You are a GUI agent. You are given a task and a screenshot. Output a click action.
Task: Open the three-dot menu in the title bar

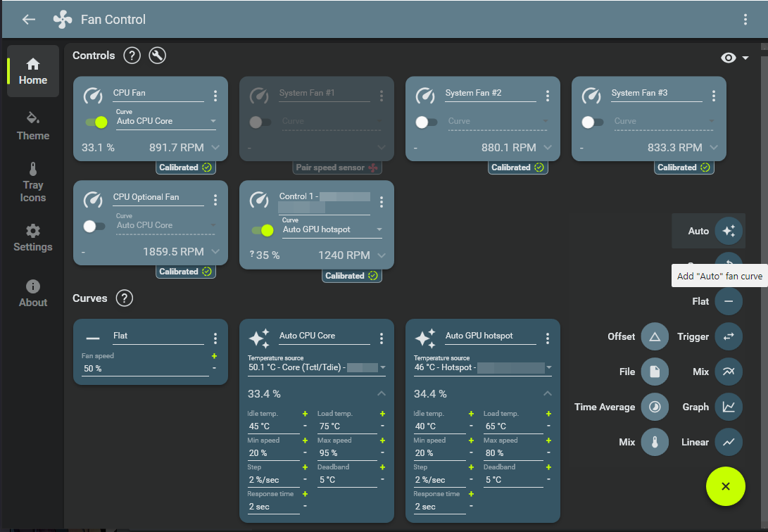pos(745,20)
